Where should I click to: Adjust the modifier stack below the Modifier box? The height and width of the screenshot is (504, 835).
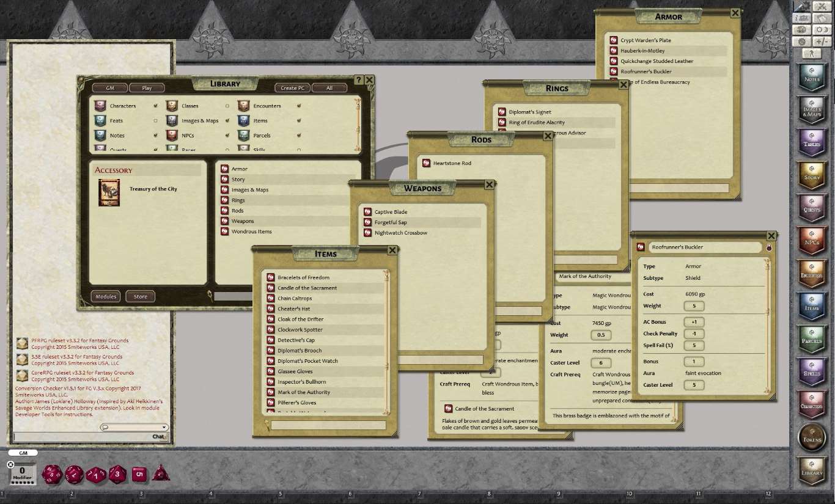(x=23, y=483)
